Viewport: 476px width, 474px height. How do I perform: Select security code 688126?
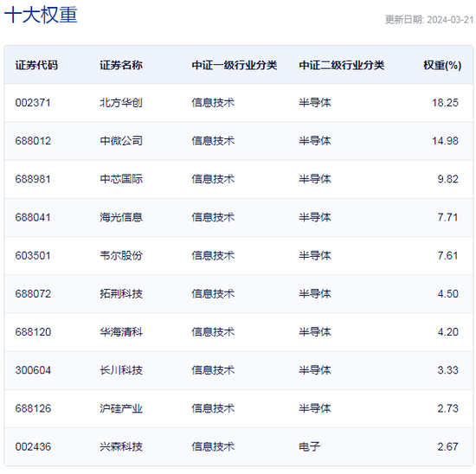(33, 408)
